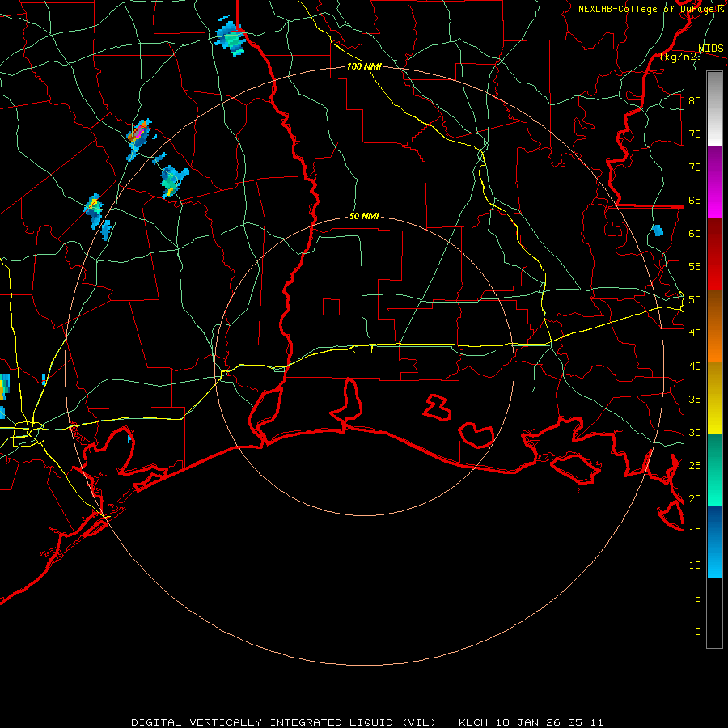This screenshot has width=728, height=728.
Task: Click the small isolated blue echo on the east side
Action: pos(658,231)
